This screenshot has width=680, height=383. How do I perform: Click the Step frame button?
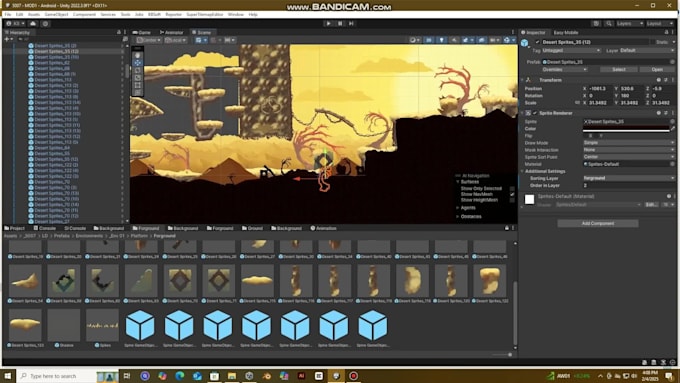pos(351,23)
